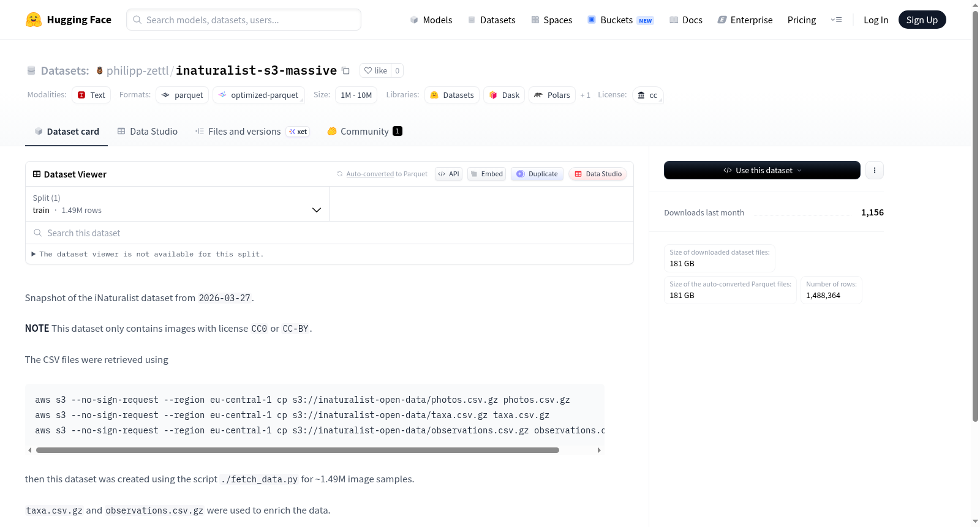
Task: Open the philipp-zettl profile link
Action: point(137,70)
